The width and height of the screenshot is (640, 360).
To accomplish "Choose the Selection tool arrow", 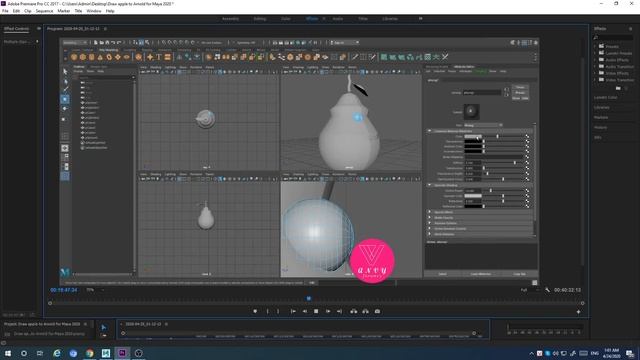I will pos(103,327).
